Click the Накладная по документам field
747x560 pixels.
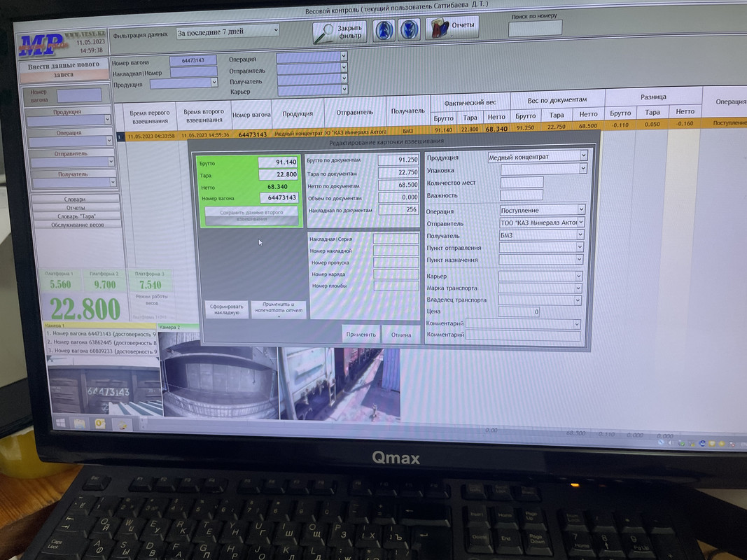tap(398, 209)
